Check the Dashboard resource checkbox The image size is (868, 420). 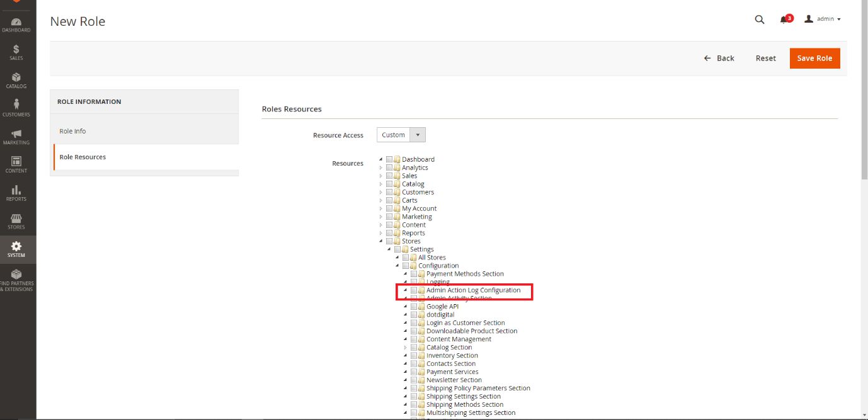[x=389, y=159]
